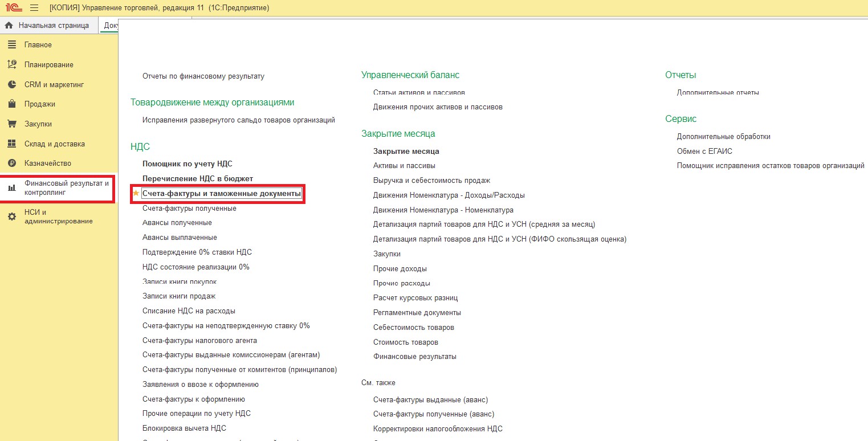868x441 pixels.
Task: Open Финансовые результаты
Action: (415, 357)
